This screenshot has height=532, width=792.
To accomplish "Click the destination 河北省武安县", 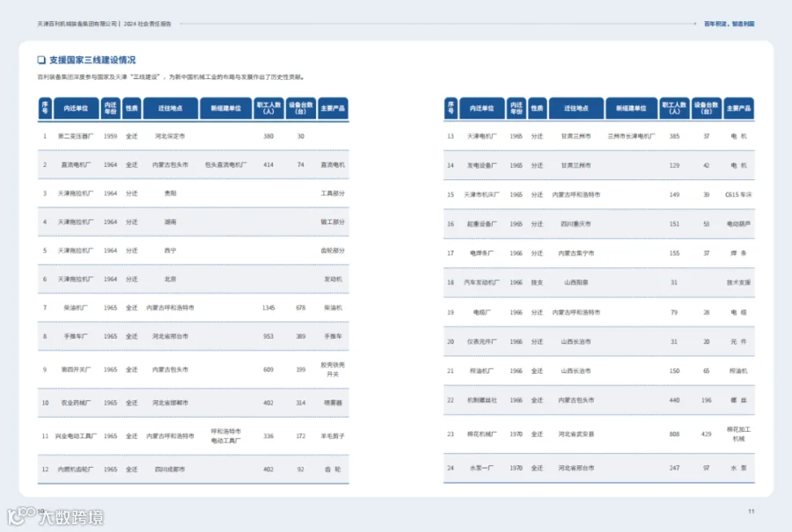I will [x=576, y=434].
